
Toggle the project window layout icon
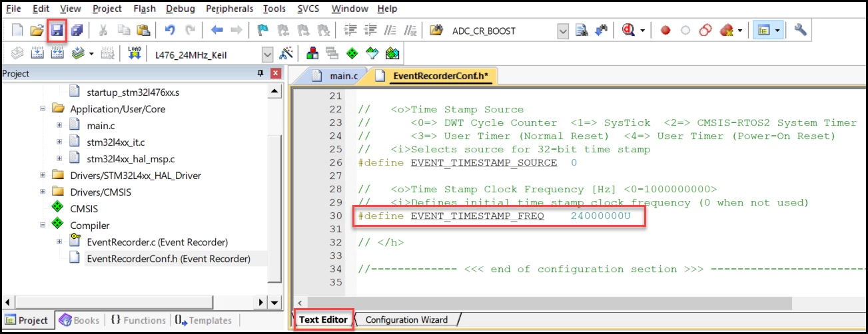(x=763, y=31)
